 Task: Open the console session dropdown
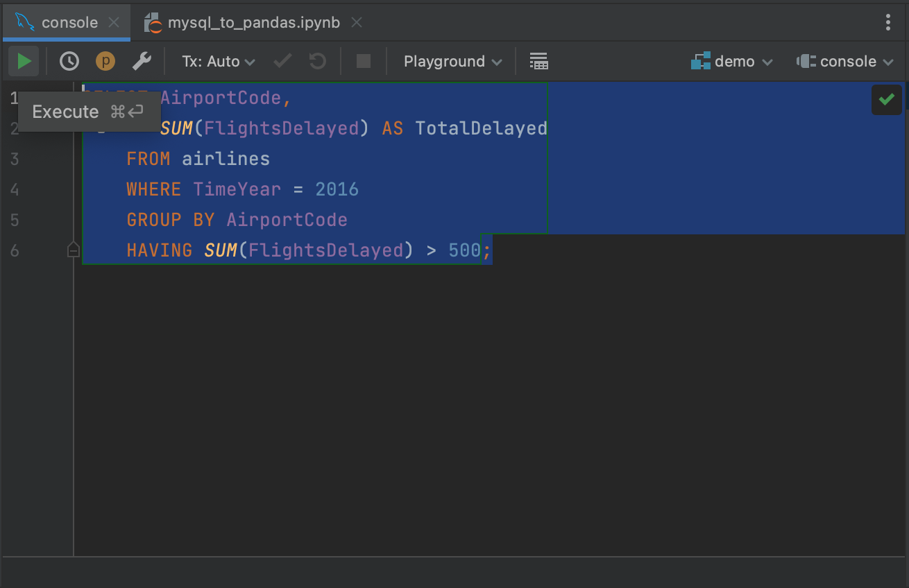point(845,61)
